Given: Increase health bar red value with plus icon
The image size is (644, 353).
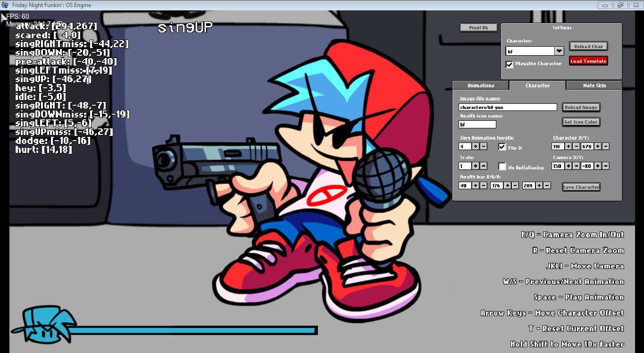Looking at the screenshot, I should click(475, 185).
